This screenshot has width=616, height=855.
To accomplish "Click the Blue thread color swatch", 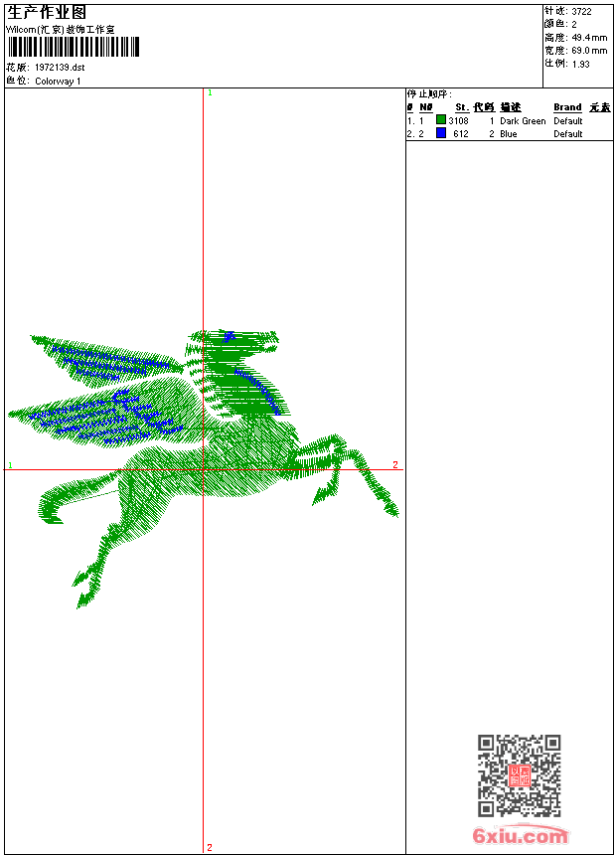I will (441, 133).
